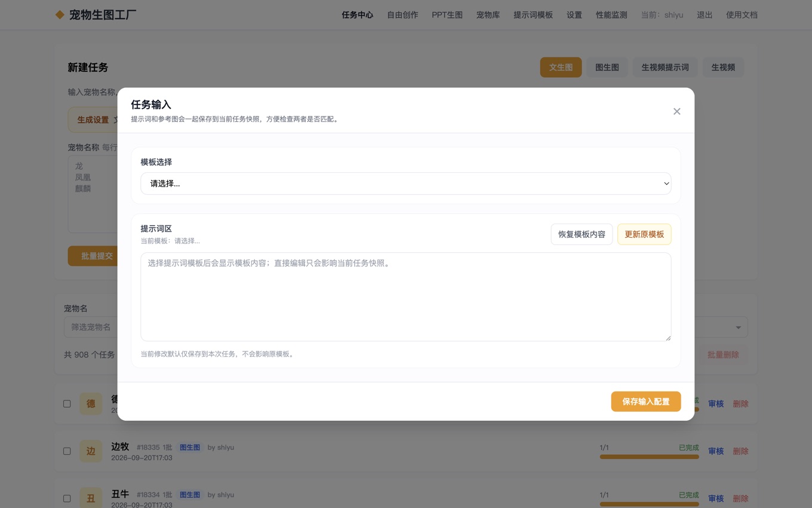The width and height of the screenshot is (812, 508).
Task: Click the 保存输入配置 button
Action: [x=646, y=402]
